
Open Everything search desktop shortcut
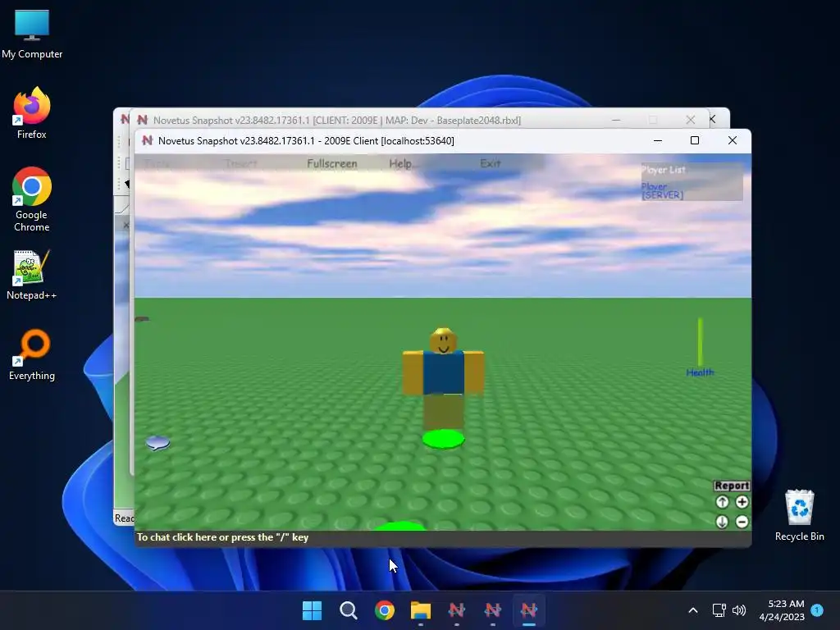pos(32,354)
